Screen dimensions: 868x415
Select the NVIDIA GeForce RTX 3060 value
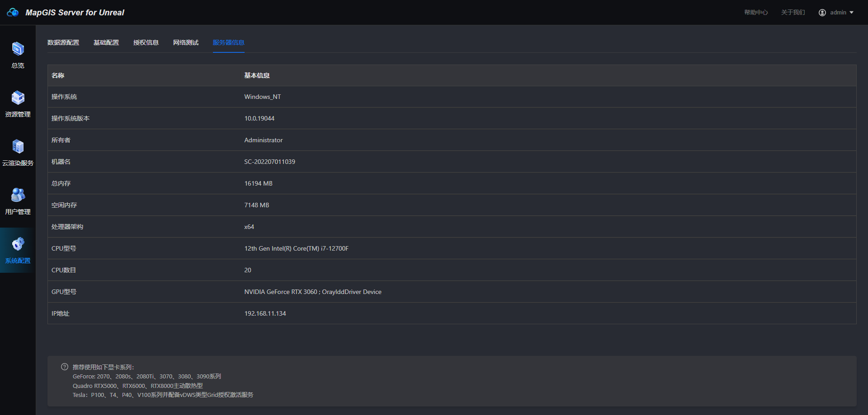coord(313,292)
